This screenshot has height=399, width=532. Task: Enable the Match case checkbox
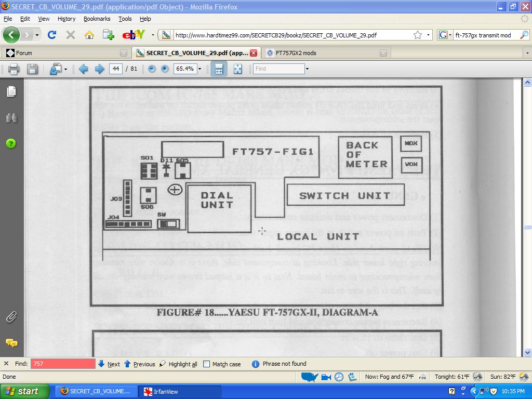click(x=207, y=364)
